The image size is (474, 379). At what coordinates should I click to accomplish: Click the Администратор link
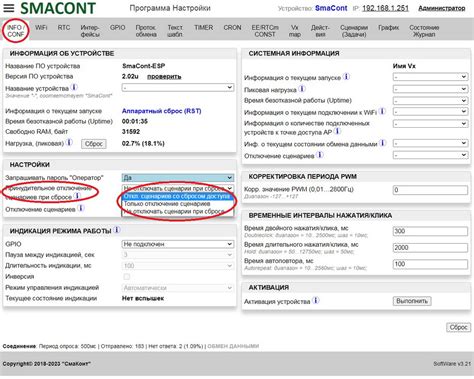point(442,8)
